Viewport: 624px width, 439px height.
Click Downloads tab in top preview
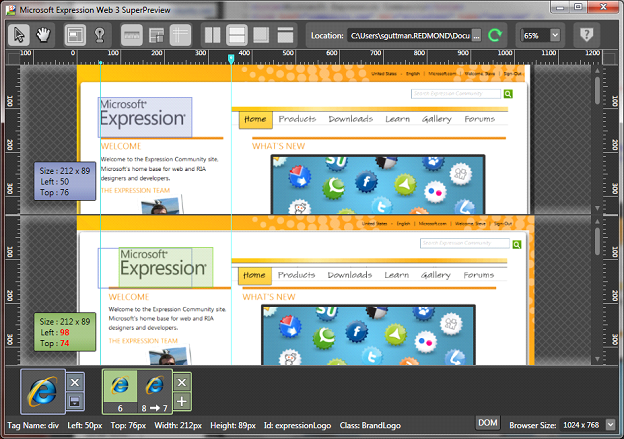tap(351, 119)
